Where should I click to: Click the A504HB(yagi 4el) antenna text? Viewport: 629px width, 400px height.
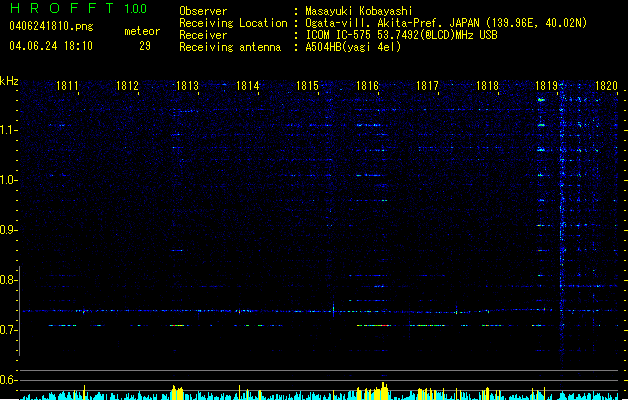(x=353, y=47)
